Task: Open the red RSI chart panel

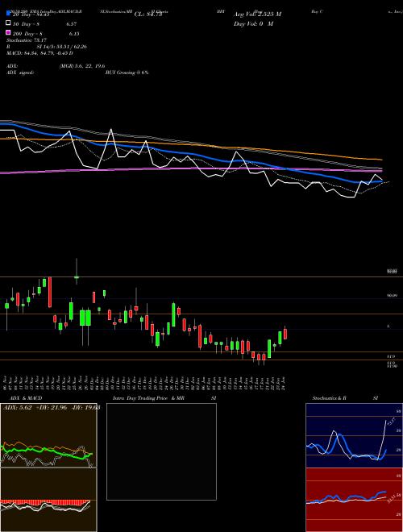Action: coord(354,500)
